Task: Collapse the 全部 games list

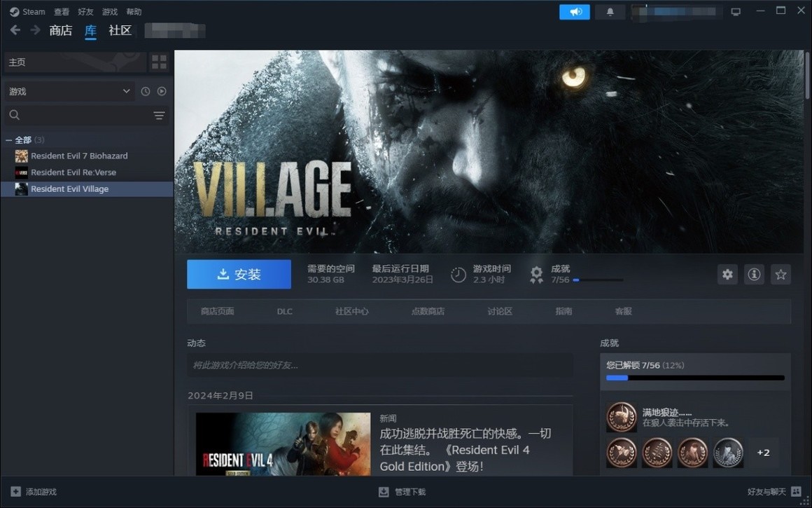Action: [8, 140]
